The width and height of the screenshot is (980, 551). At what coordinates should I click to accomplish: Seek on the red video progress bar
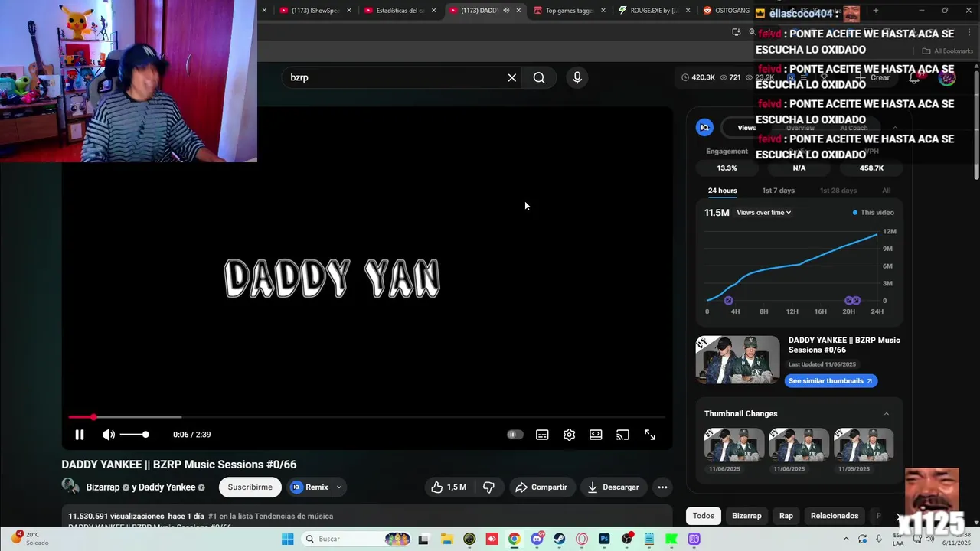click(x=367, y=417)
